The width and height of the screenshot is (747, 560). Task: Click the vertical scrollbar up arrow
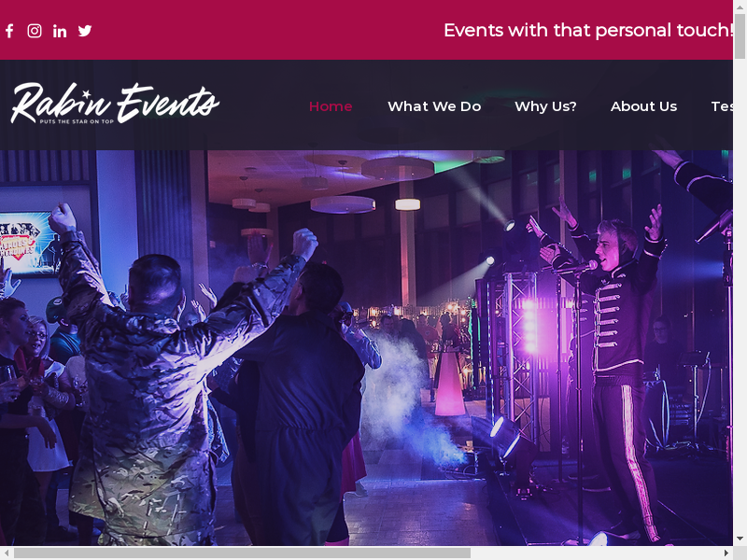[x=740, y=6]
